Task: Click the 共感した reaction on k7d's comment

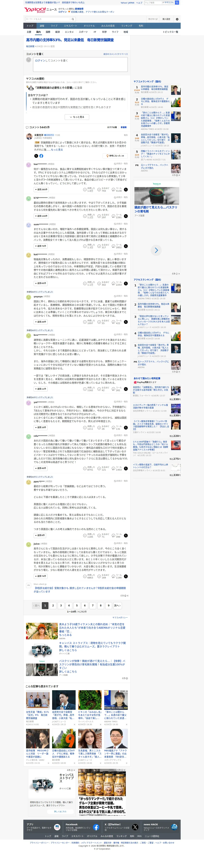Action: (85, 216)
